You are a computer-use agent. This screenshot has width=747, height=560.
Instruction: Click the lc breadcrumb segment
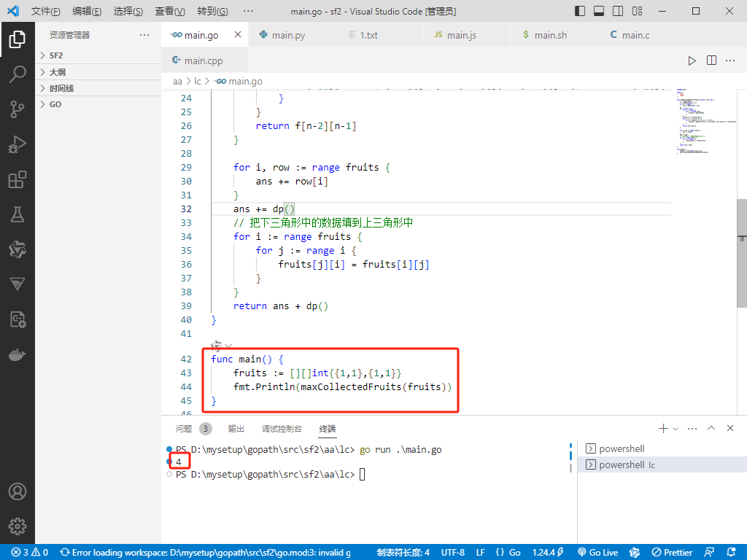[x=198, y=82]
